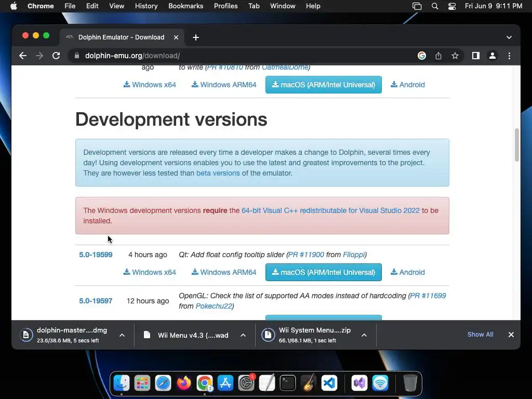532x399 pixels.
Task: Open Chrome three-dot menu
Action: (x=509, y=56)
